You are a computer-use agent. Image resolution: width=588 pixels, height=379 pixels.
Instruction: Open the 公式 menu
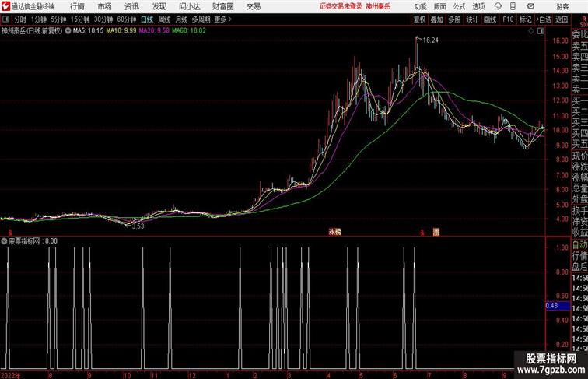tap(459, 6)
